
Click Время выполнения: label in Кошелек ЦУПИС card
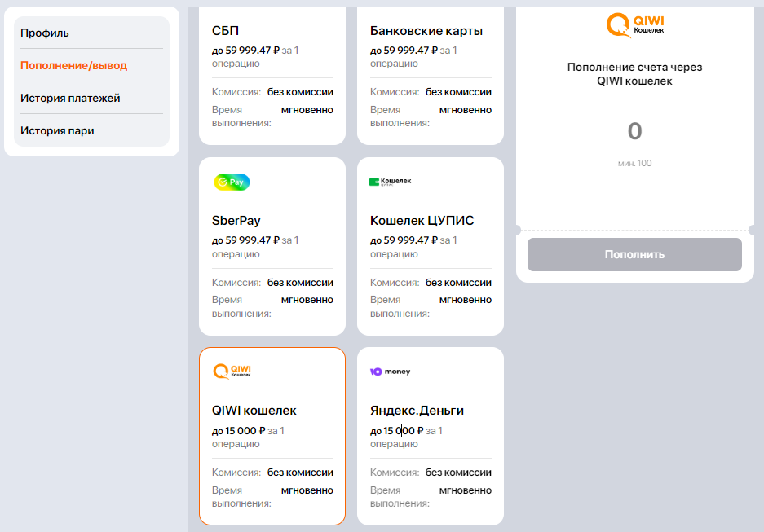(x=400, y=306)
